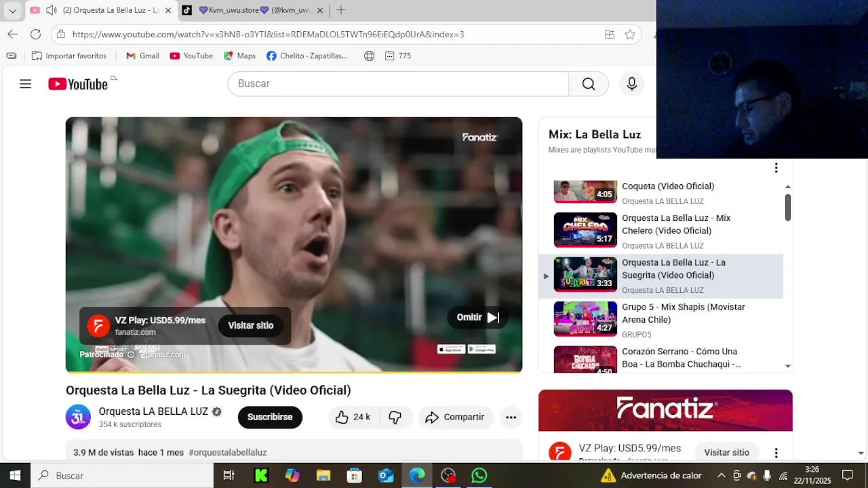Click the Fanatiz logo in ad overlay

pos(98,325)
